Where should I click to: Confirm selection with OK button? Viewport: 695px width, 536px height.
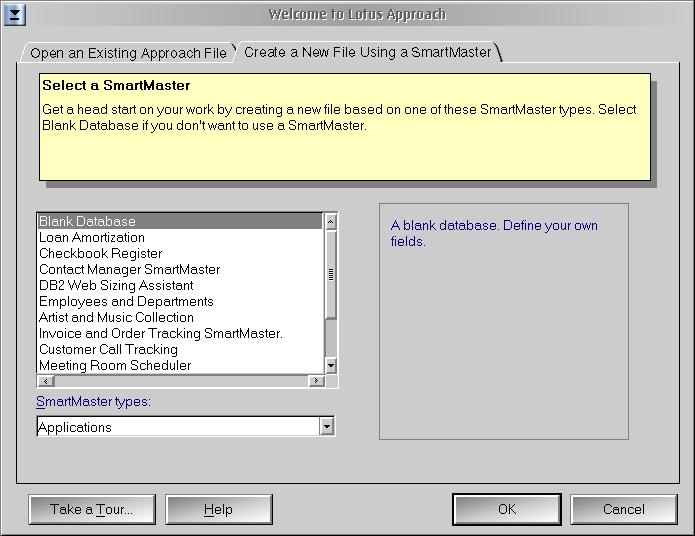point(507,509)
